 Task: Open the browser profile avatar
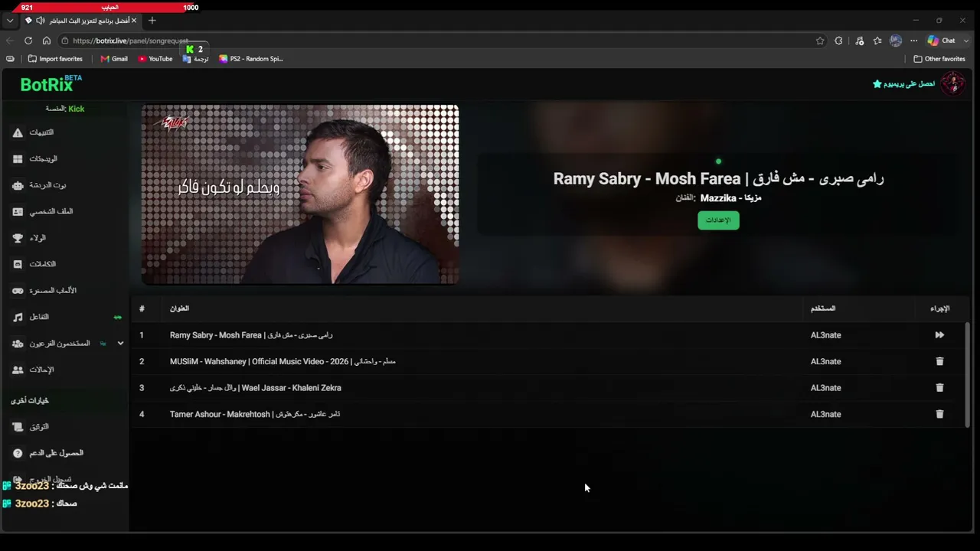click(x=896, y=41)
